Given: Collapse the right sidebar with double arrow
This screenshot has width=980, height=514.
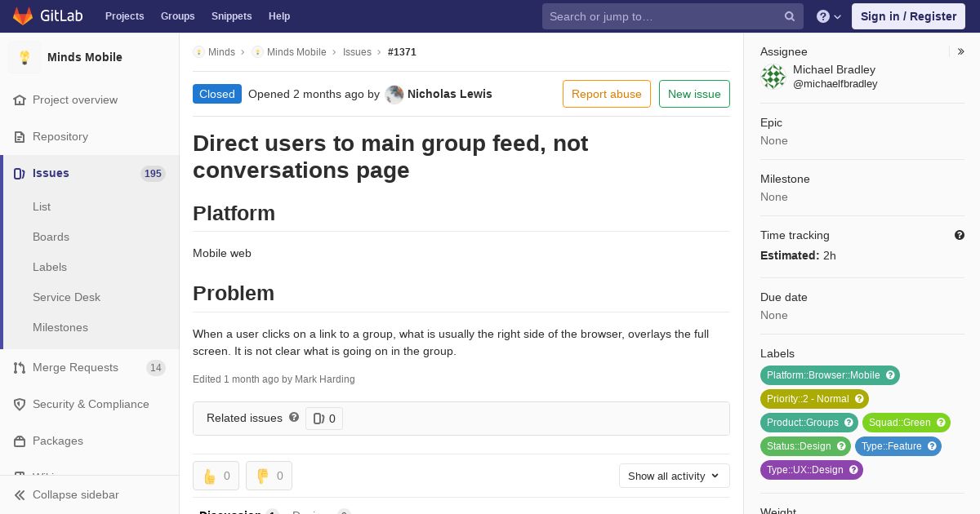Looking at the screenshot, I should [x=961, y=51].
